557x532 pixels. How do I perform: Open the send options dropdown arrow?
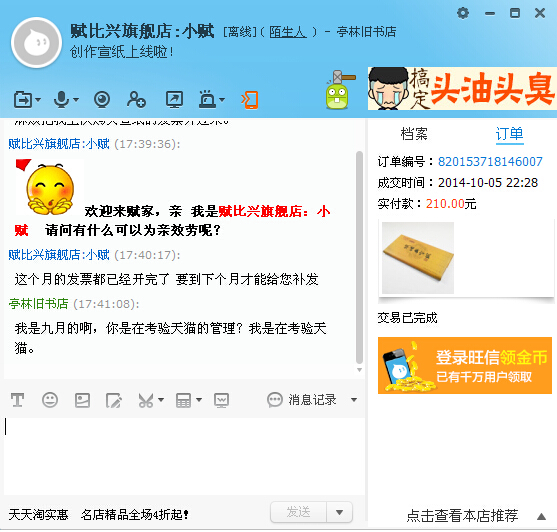tap(340, 512)
